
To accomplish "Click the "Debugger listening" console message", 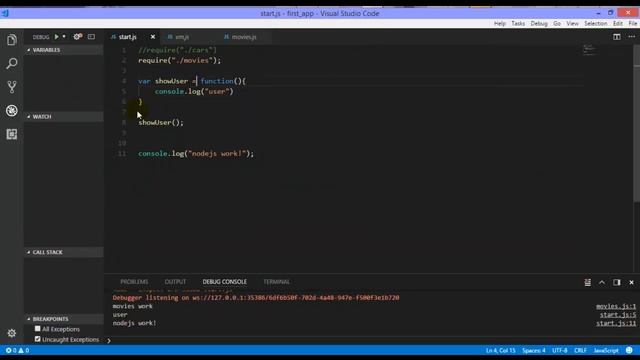I will (x=256, y=298).
